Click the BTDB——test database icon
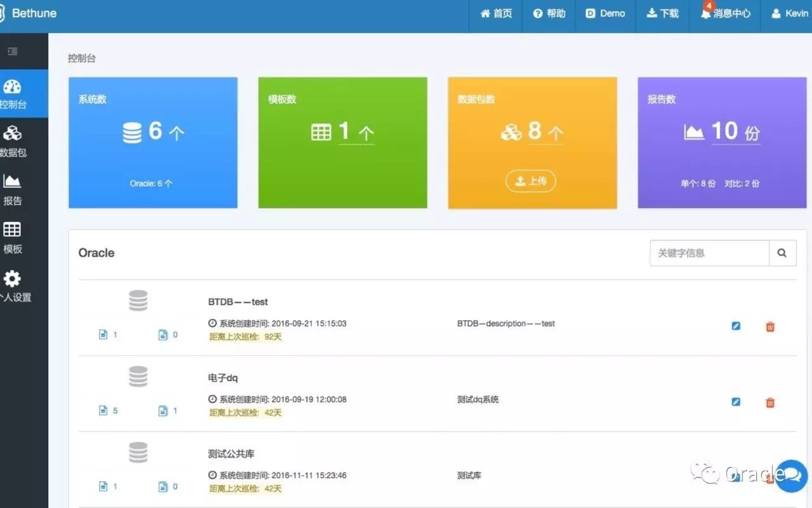 pos(138,300)
